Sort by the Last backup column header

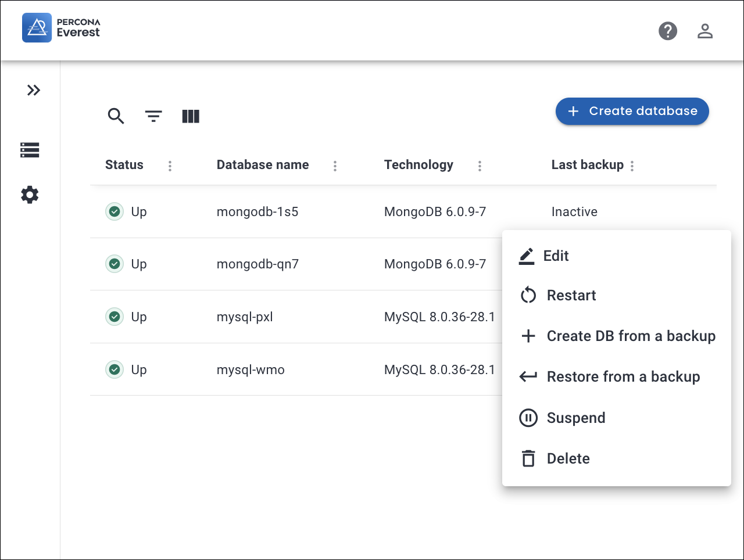click(587, 165)
